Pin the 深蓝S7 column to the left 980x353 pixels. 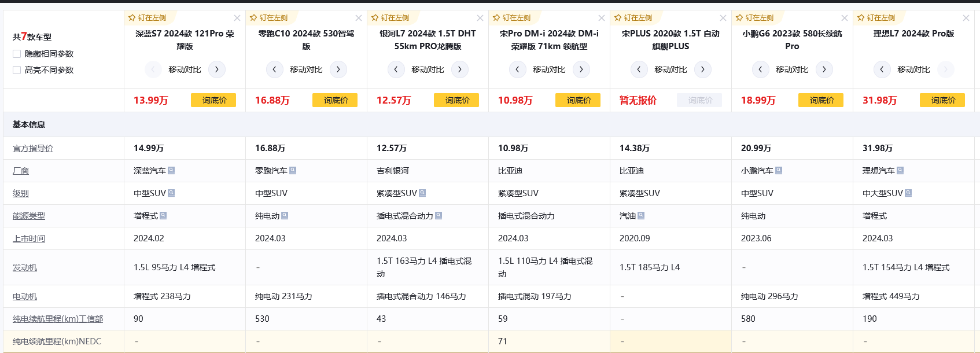[148, 18]
